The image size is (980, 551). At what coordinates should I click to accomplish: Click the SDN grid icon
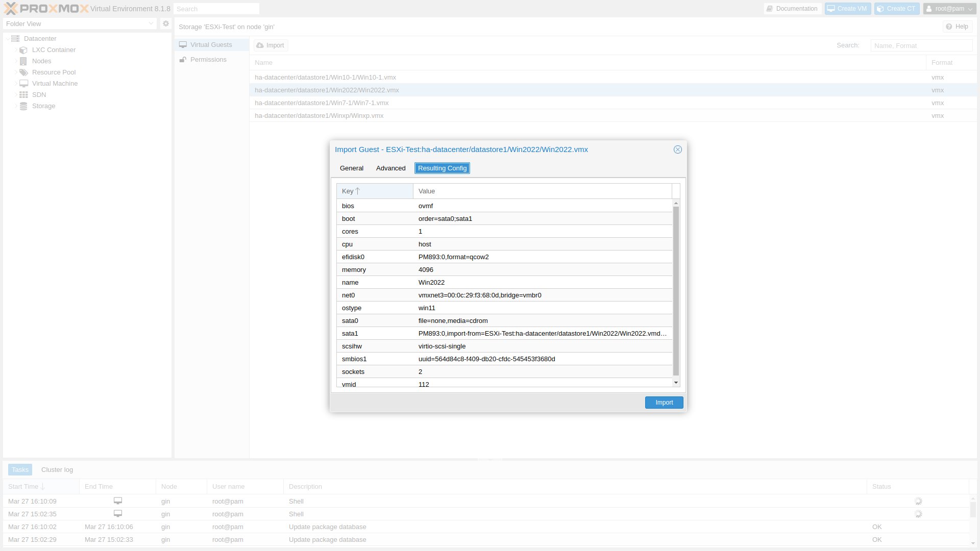(x=23, y=95)
